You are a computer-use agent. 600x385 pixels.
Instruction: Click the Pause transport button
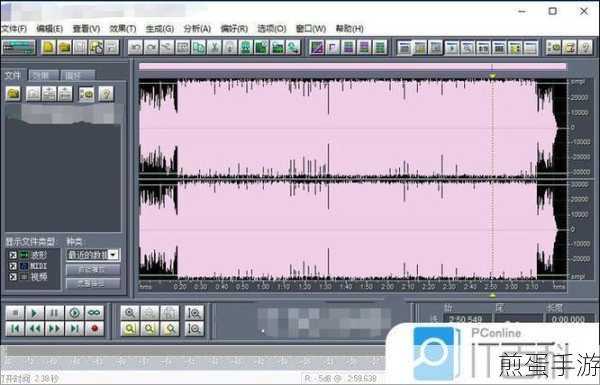pyautogui.click(x=54, y=313)
